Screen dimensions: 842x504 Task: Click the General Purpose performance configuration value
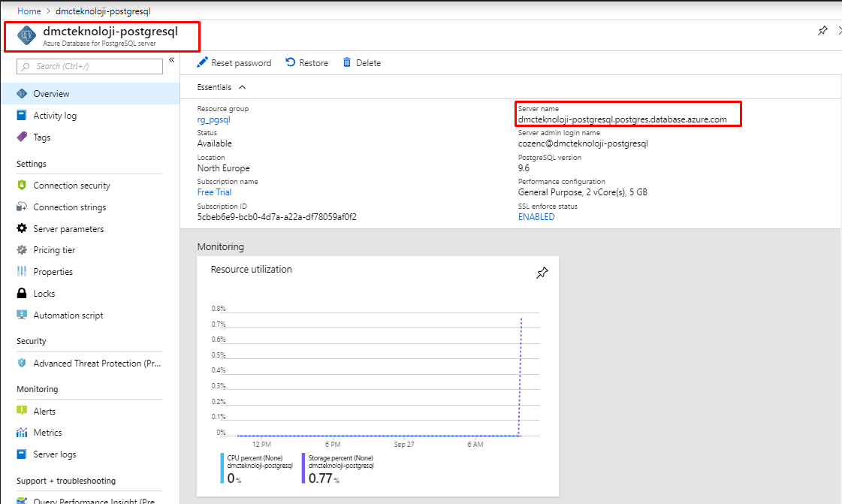583,192
